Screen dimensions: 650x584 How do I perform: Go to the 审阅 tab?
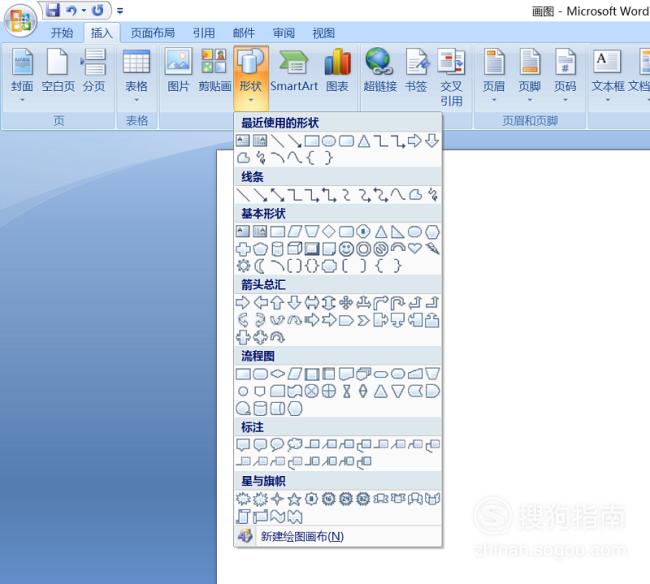(x=284, y=33)
